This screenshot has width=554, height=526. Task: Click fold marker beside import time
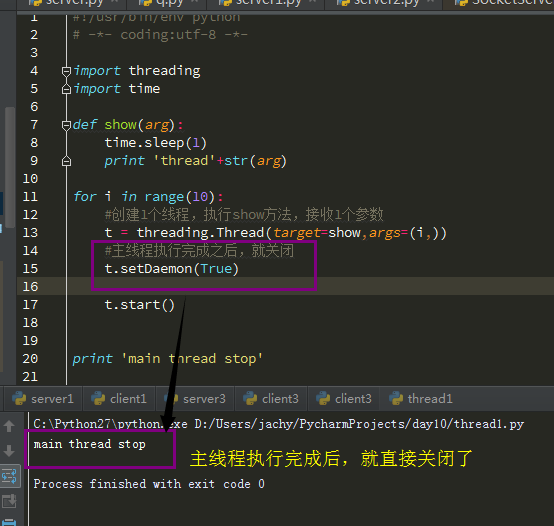coord(66,89)
